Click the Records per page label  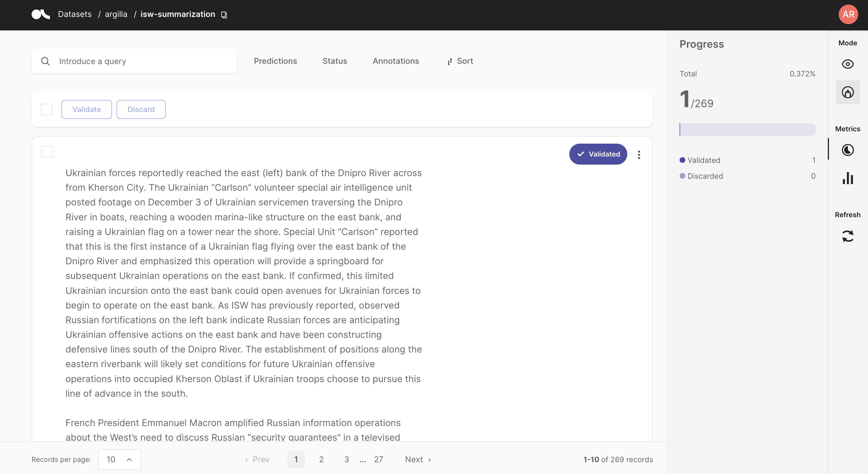61,460
